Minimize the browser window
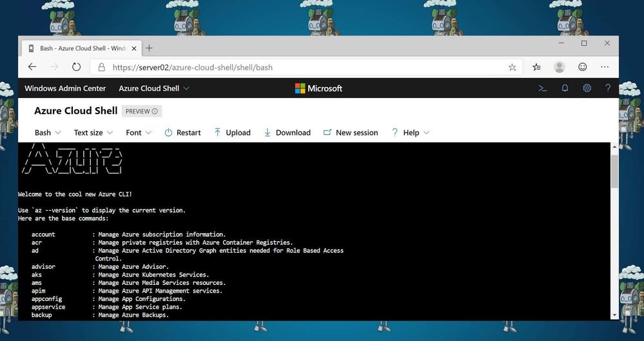Screen dimensions: 644x341 click(x=561, y=43)
